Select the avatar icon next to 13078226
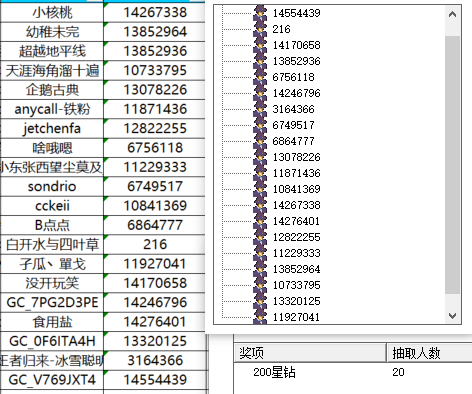Viewport: 472px width, 394px height. 260,157
